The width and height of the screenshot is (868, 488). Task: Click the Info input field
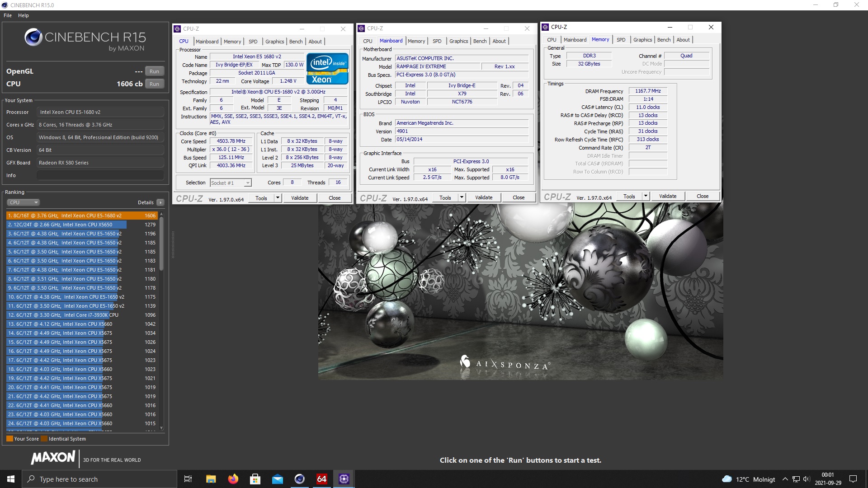point(100,175)
